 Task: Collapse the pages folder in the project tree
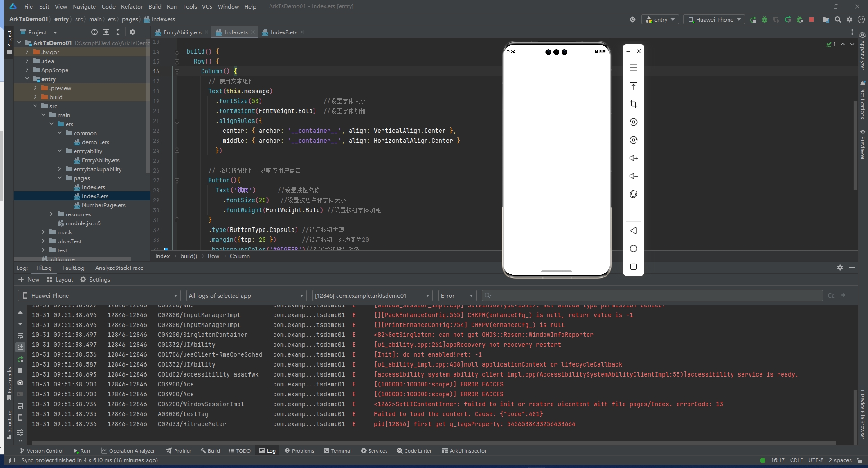pos(60,178)
